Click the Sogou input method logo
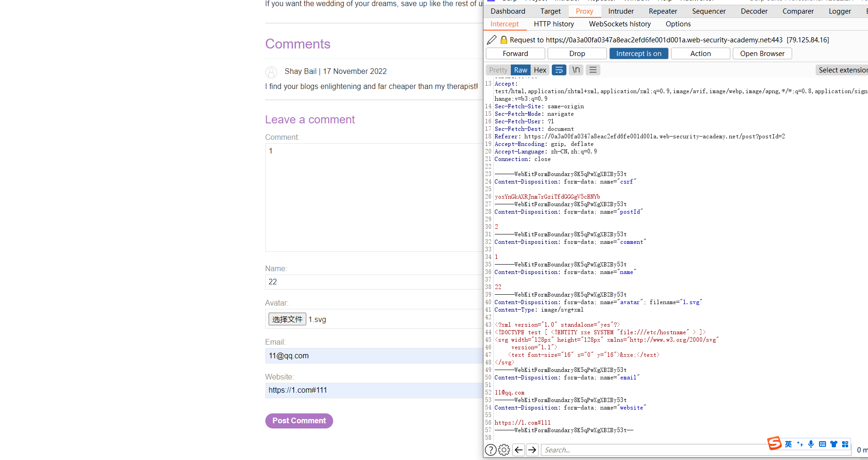 pyautogui.click(x=774, y=444)
